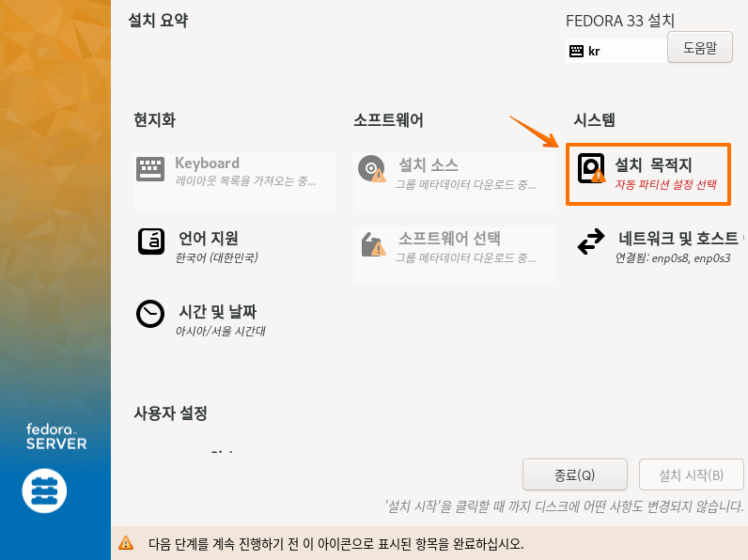Click the Keyboard layout icon
748x560 pixels.
pyautogui.click(x=150, y=169)
